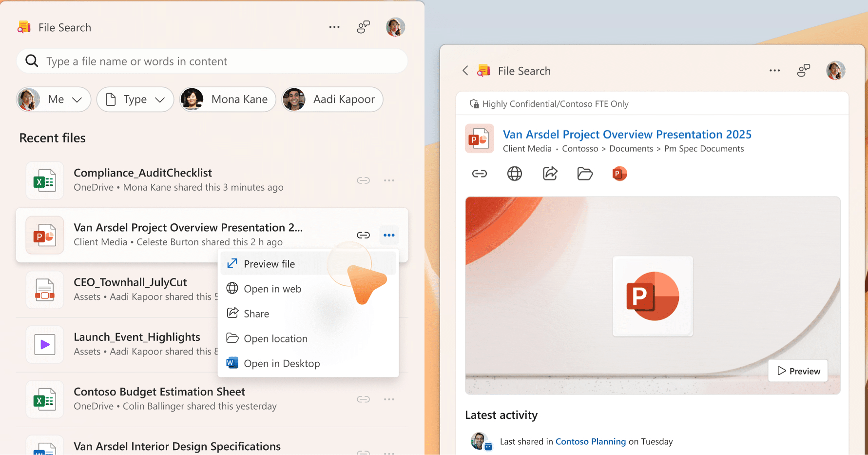This screenshot has width=868, height=455.
Task: Click the avatar next to Last shared activity
Action: pos(481,441)
